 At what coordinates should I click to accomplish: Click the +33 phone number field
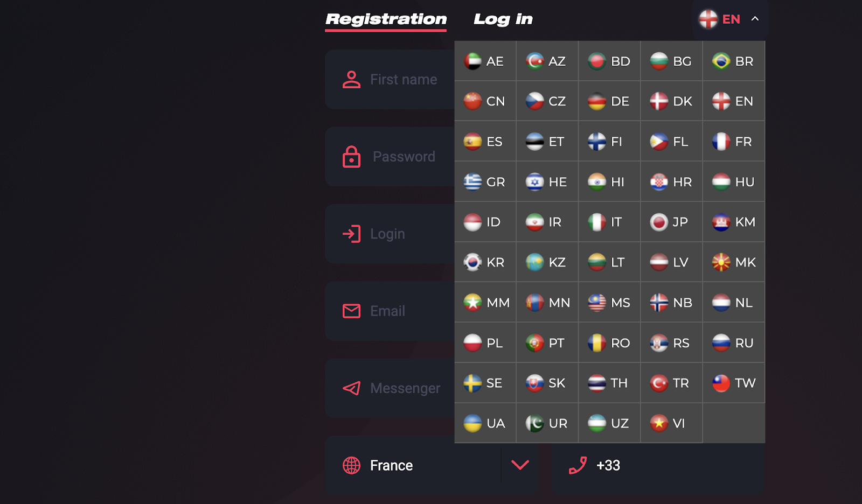(658, 465)
